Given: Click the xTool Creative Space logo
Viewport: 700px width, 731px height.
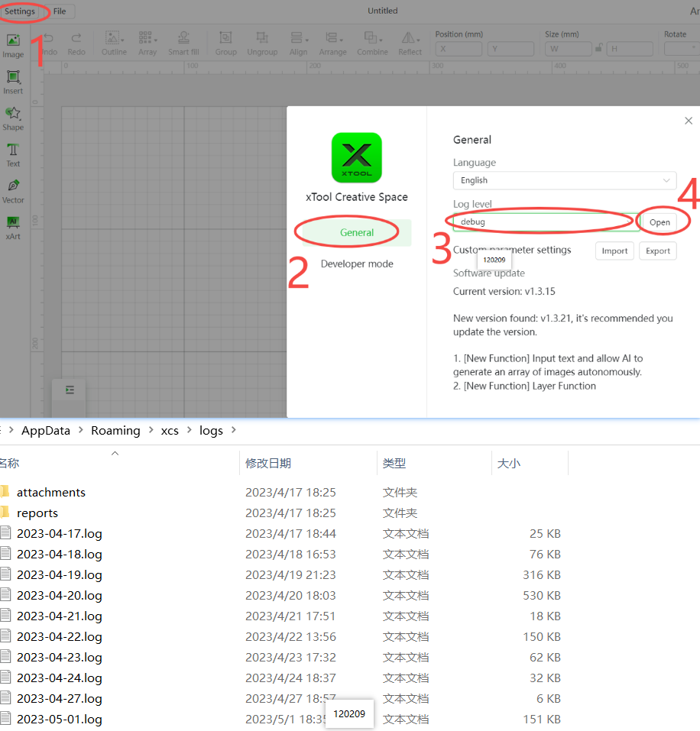Looking at the screenshot, I should (357, 157).
